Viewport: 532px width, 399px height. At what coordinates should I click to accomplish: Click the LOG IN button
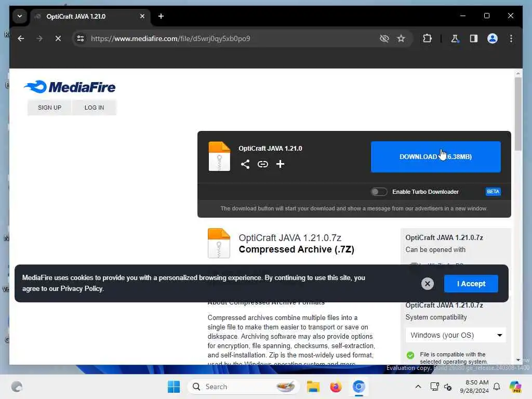(95, 108)
